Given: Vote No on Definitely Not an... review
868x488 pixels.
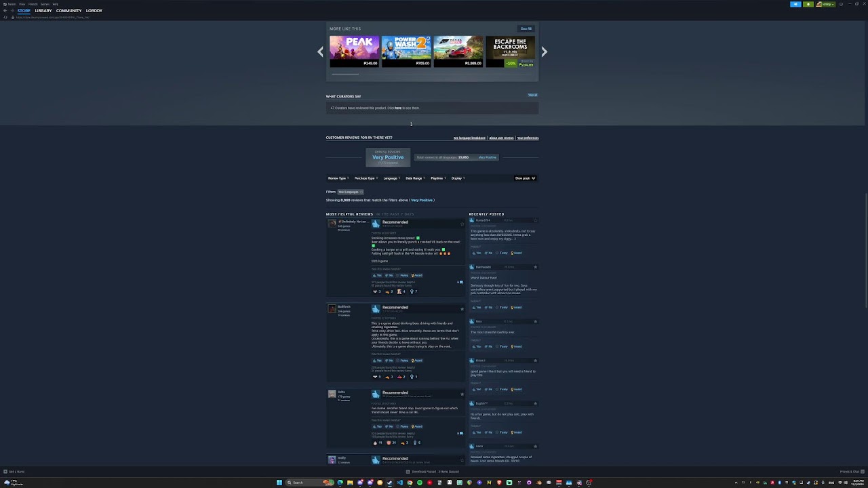Looking at the screenshot, I should [389, 275].
